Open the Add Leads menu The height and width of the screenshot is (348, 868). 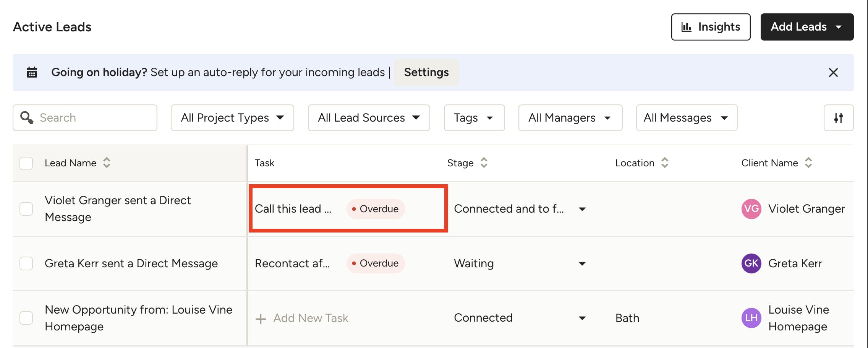coord(806,27)
